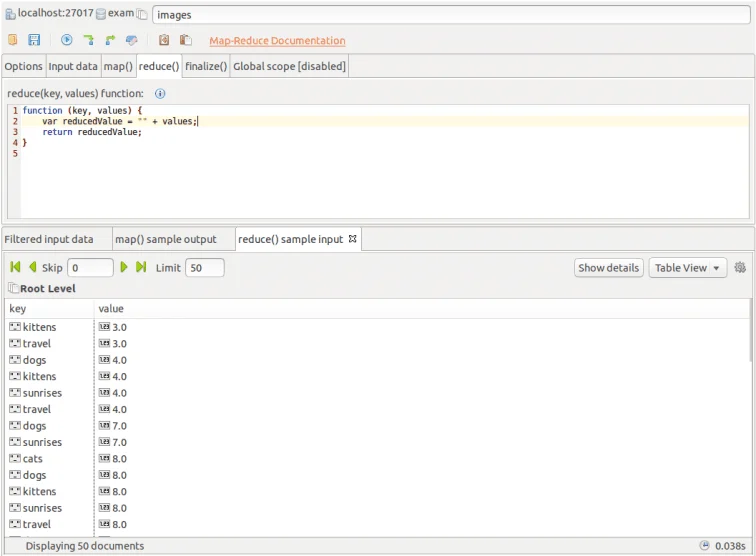756x556 pixels.
Task: Open the Table View dropdown
Action: coord(688,268)
